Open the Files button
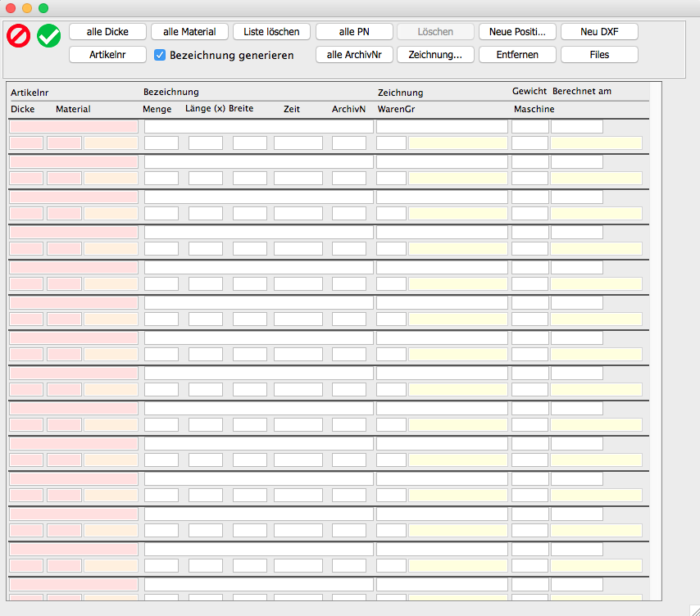This screenshot has width=700, height=616. (599, 55)
